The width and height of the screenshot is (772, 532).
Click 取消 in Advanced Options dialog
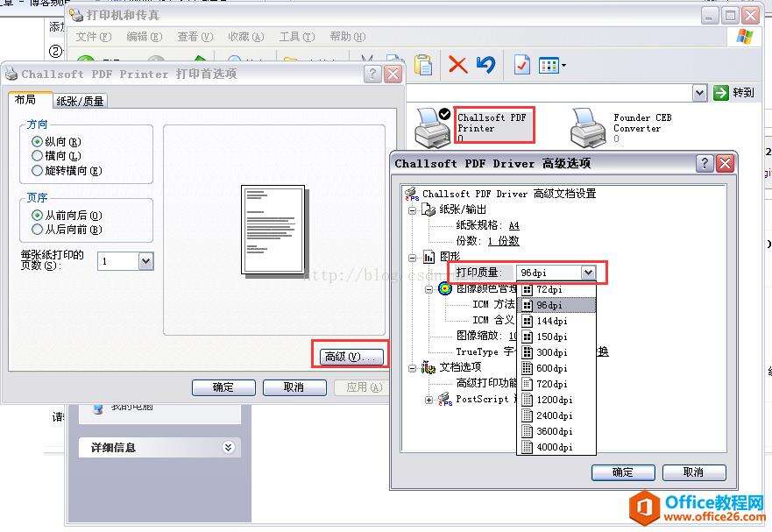[694, 472]
